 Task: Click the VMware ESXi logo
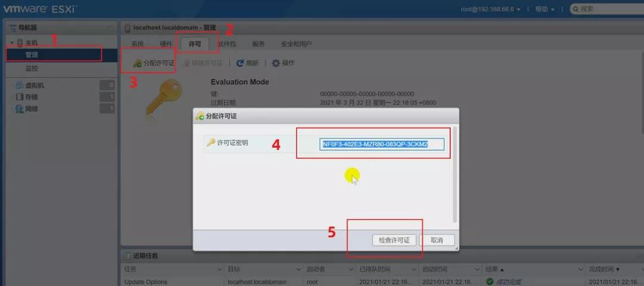[41, 8]
